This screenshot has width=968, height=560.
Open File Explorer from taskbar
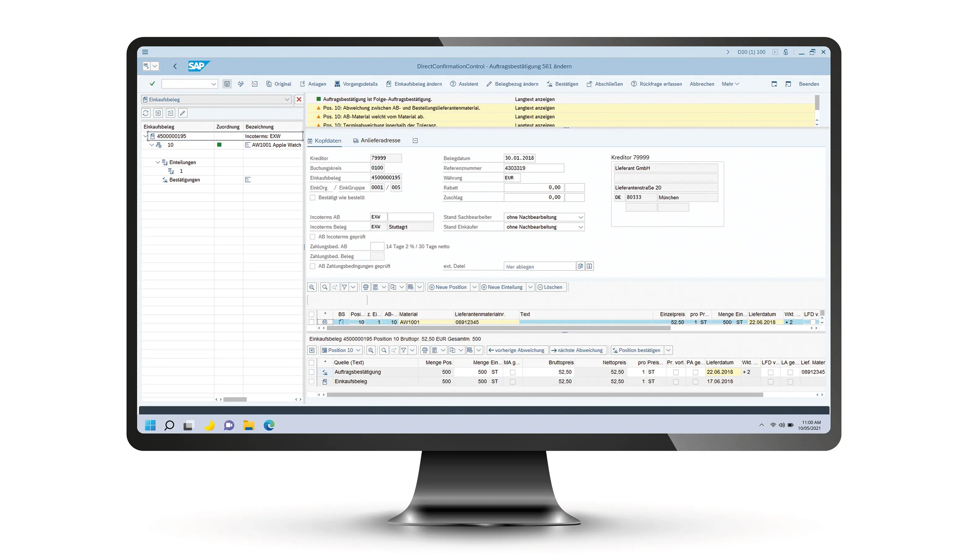click(x=249, y=425)
